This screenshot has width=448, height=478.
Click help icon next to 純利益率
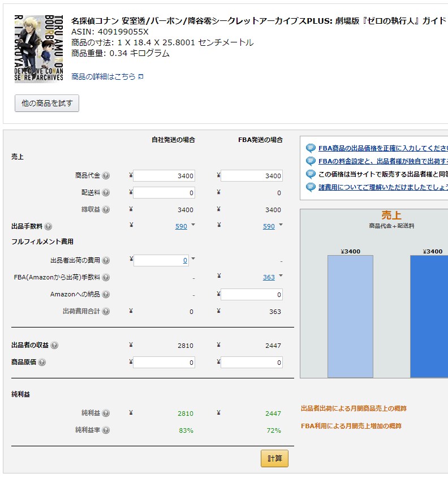click(x=106, y=430)
